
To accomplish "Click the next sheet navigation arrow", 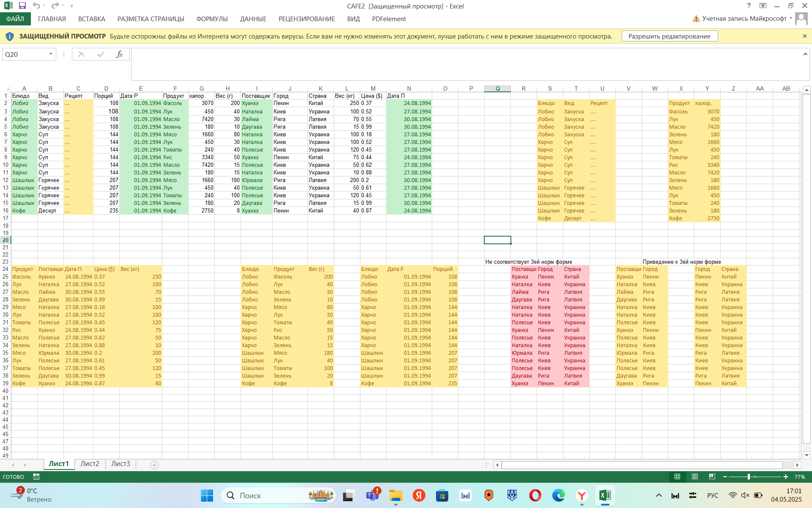I will (x=25, y=465).
